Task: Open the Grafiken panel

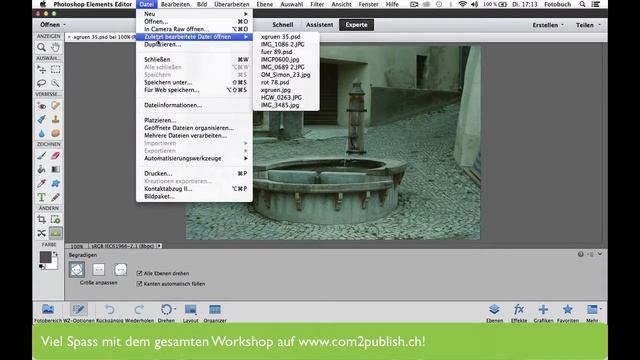Action: pos(543,313)
